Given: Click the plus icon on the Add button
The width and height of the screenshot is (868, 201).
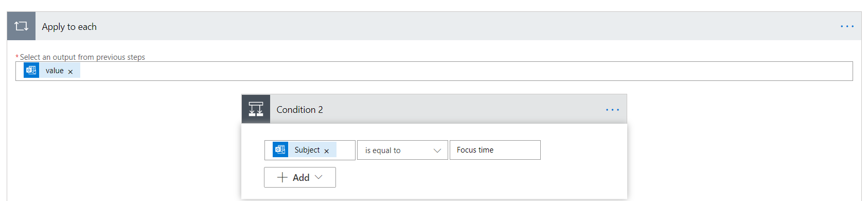Looking at the screenshot, I should [282, 177].
